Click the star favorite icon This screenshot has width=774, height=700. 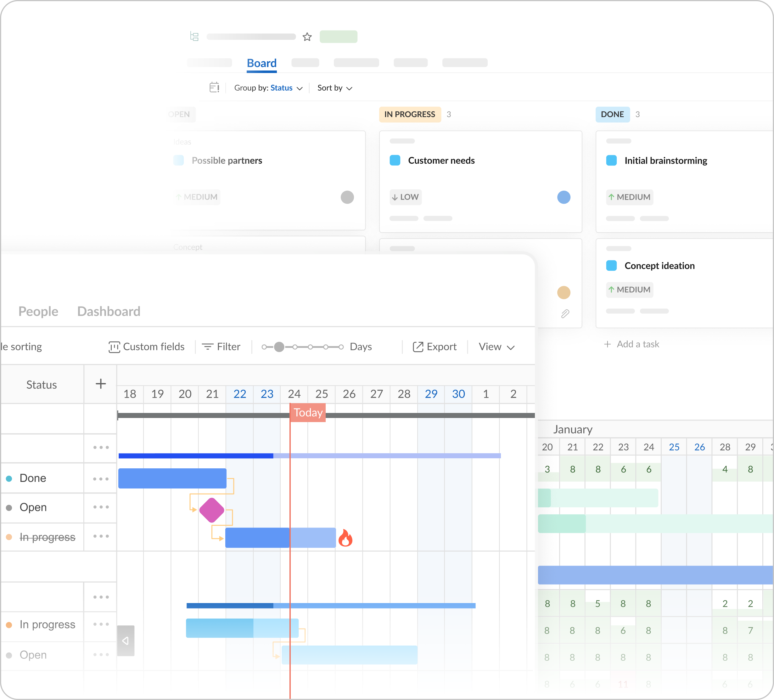click(307, 37)
